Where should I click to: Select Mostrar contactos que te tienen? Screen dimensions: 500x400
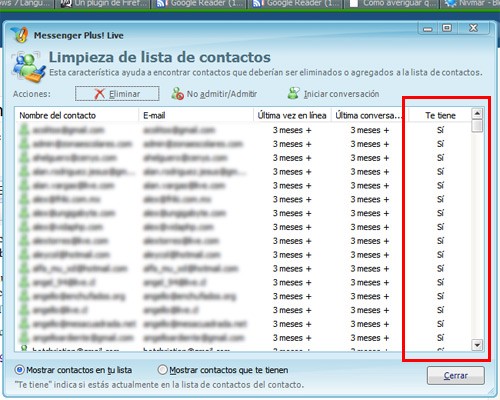(x=223, y=370)
